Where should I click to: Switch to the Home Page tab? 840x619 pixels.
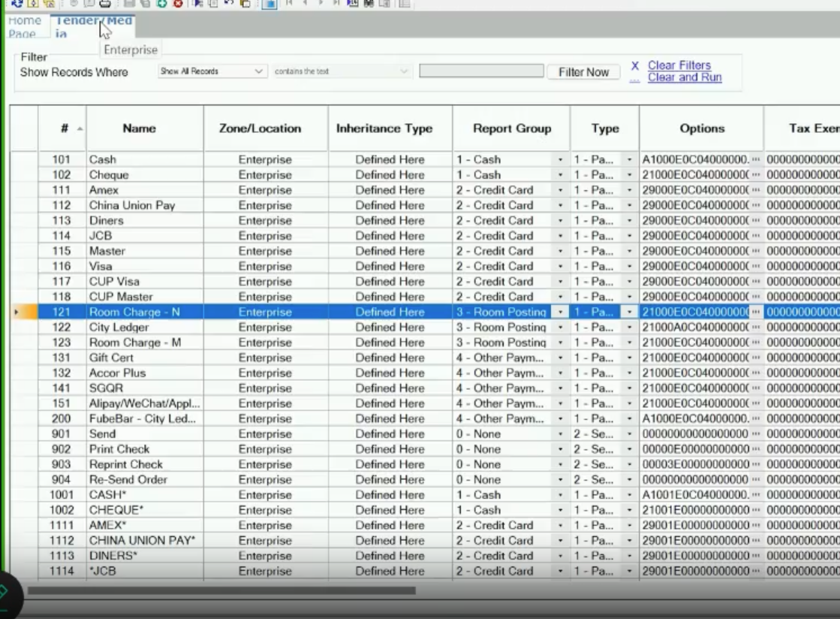point(24,27)
